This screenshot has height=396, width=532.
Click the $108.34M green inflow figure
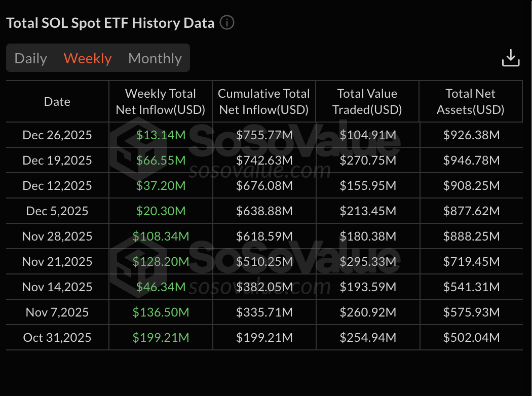click(x=160, y=236)
